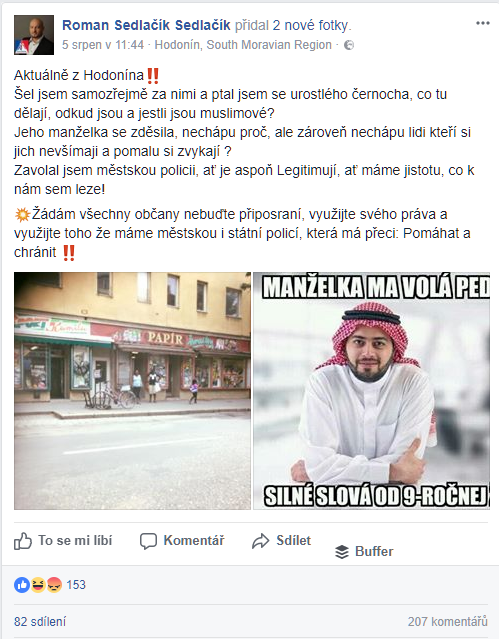Click the blue like reaction icon
Image resolution: width=499 pixels, height=639 pixels.
[22, 585]
